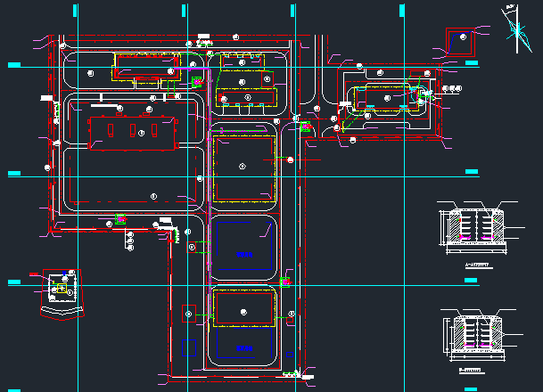The height and width of the screenshot is (392, 543).
Task: Select the caption below upper section detail
Action: pos(478,265)
